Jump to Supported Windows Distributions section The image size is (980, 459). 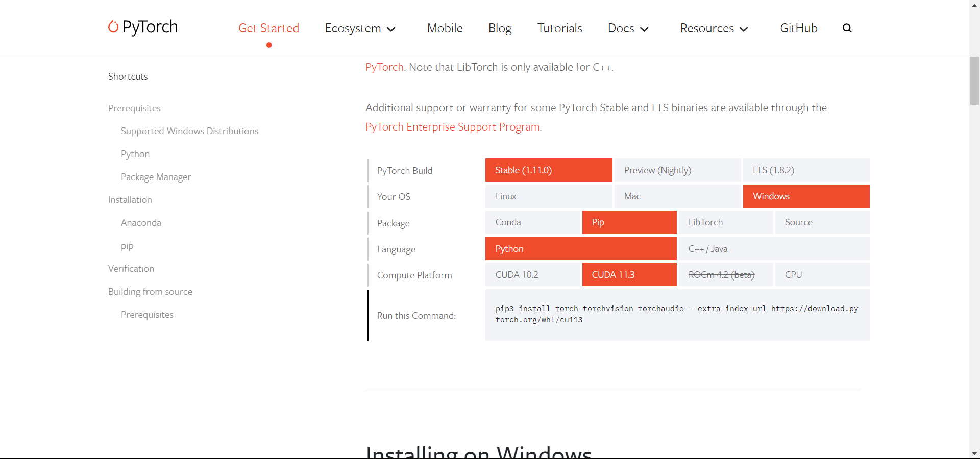[189, 131]
